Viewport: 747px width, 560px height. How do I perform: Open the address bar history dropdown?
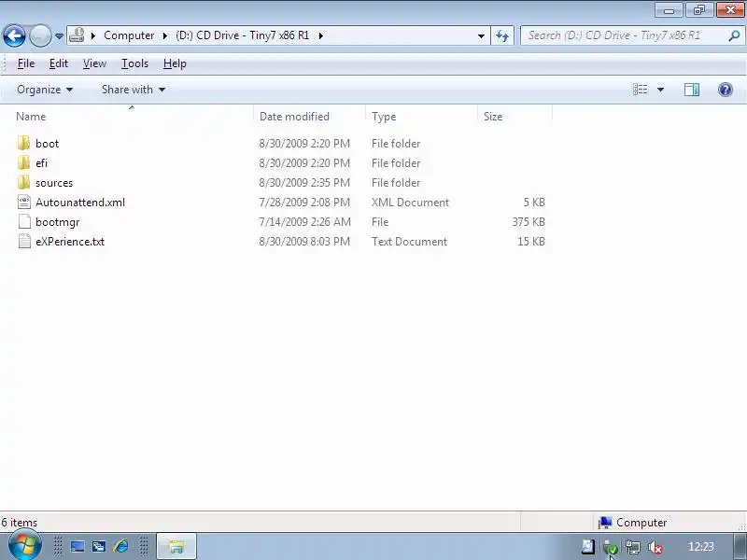coord(481,35)
